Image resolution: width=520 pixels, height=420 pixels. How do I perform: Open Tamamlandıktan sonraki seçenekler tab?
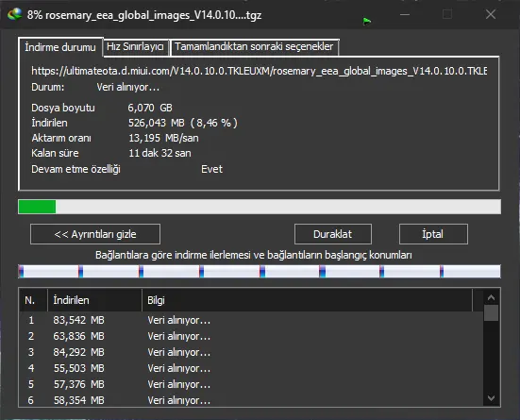(254, 47)
